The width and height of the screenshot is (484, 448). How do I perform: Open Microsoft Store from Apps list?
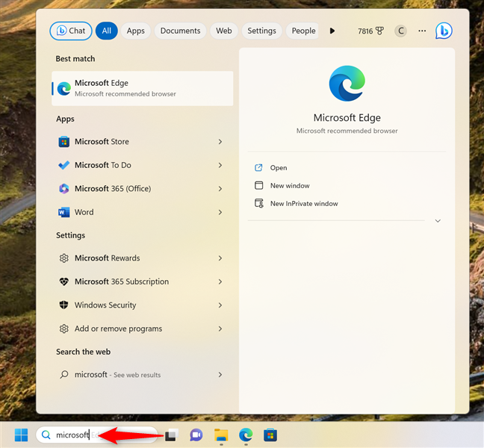point(143,142)
